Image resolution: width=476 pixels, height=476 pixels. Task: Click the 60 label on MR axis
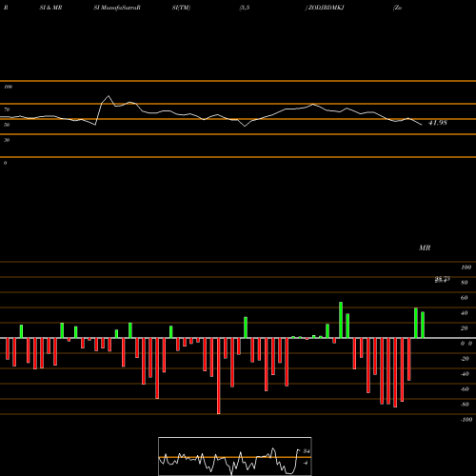point(465,298)
